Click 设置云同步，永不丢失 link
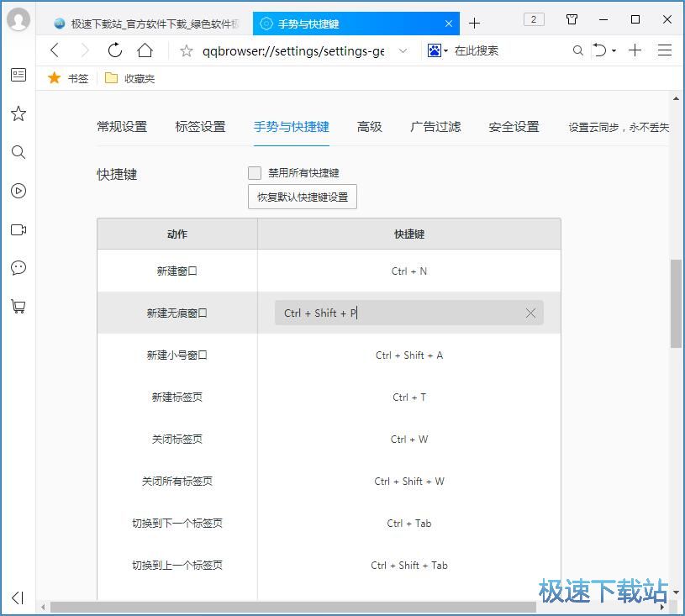The image size is (685, 616). click(x=619, y=127)
